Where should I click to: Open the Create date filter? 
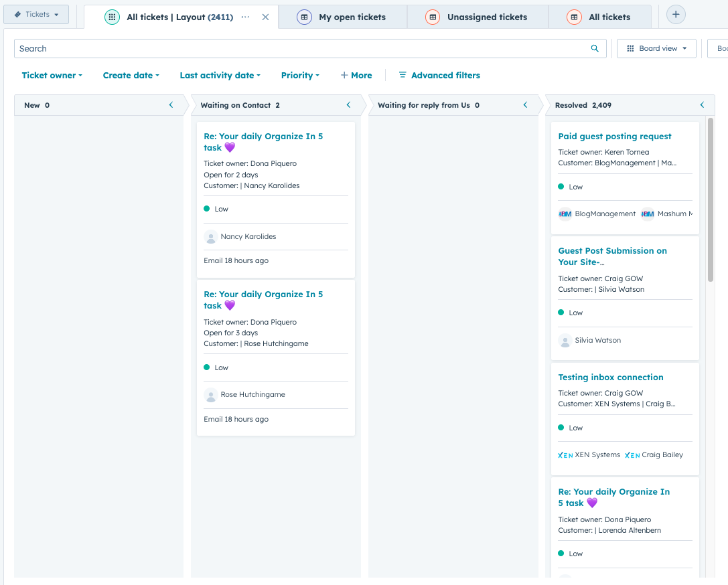pyautogui.click(x=131, y=75)
